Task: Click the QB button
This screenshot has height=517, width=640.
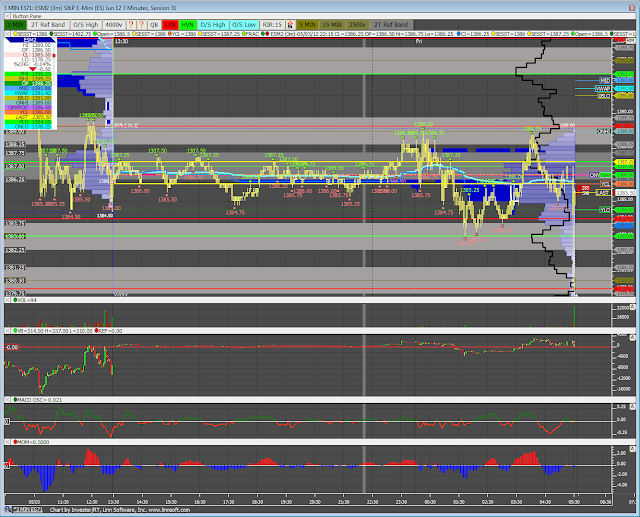Action: (x=153, y=24)
